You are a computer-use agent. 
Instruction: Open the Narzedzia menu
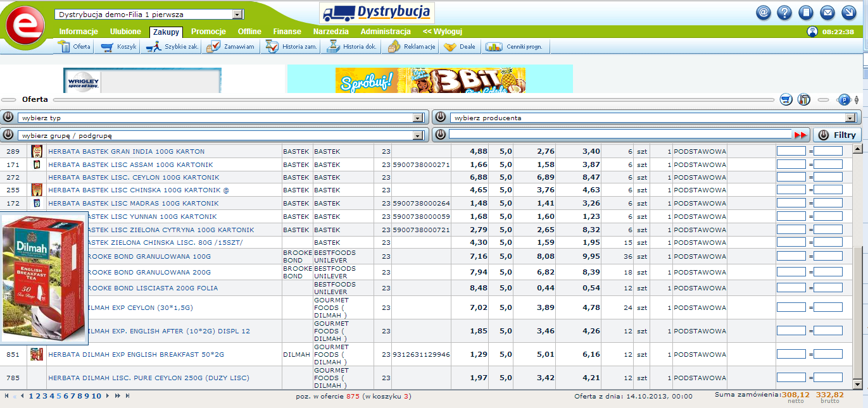331,32
